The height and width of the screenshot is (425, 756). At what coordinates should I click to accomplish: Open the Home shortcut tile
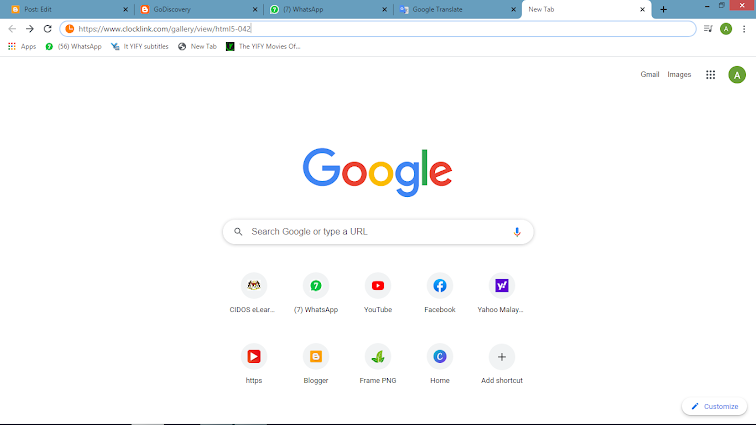440,364
